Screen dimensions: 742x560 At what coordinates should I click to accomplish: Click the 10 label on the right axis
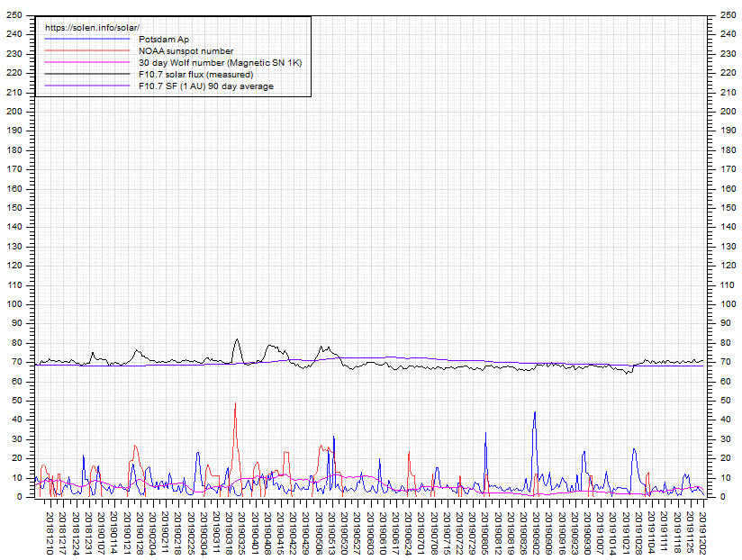point(726,478)
